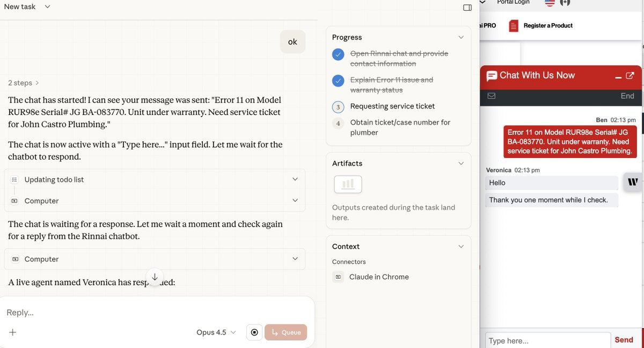644x348 pixels.
Task: Expand the 2 steps disclosure
Action: click(24, 83)
